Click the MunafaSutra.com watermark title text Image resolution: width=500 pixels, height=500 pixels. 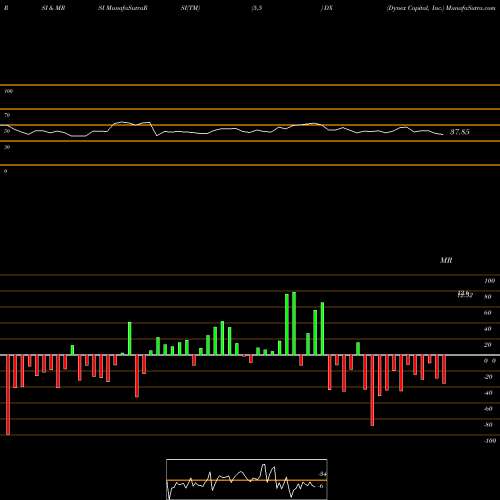pos(470,8)
